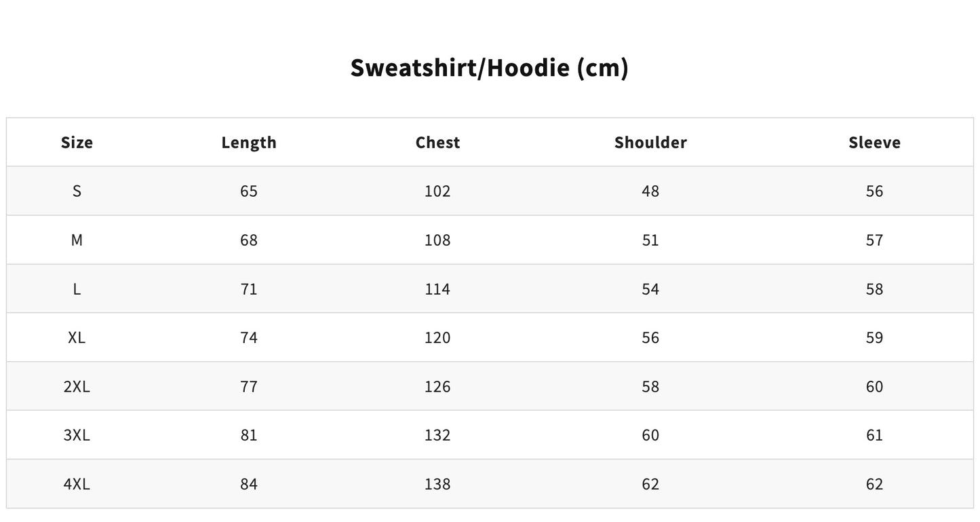980x522 pixels.
Task: Click length value 81 for size 3XL
Action: [x=249, y=436]
